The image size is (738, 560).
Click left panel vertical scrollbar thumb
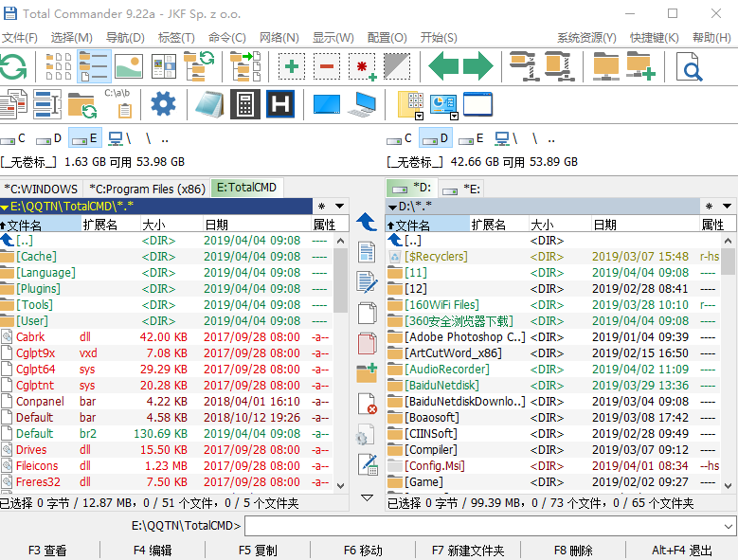click(x=340, y=280)
